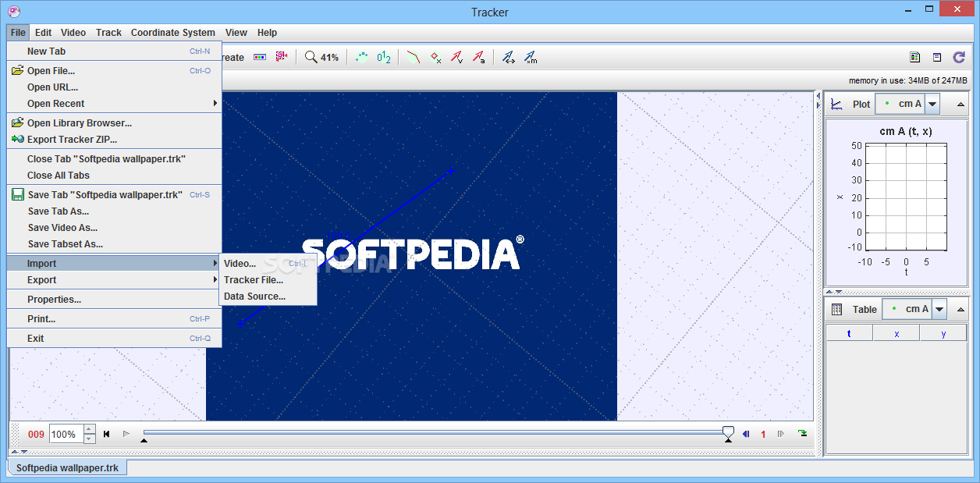
Task: Open the Coordinate System menu
Action: coord(173,32)
